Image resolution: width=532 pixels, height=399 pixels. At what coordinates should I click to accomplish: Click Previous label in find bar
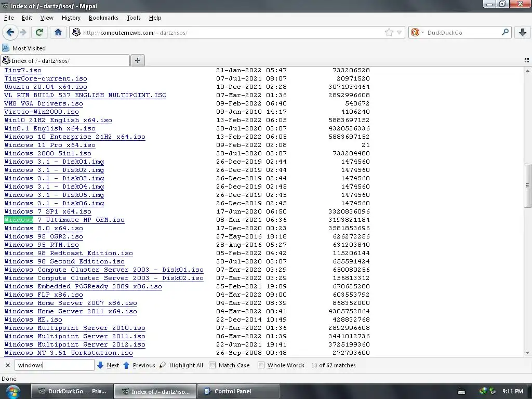pyautogui.click(x=144, y=365)
